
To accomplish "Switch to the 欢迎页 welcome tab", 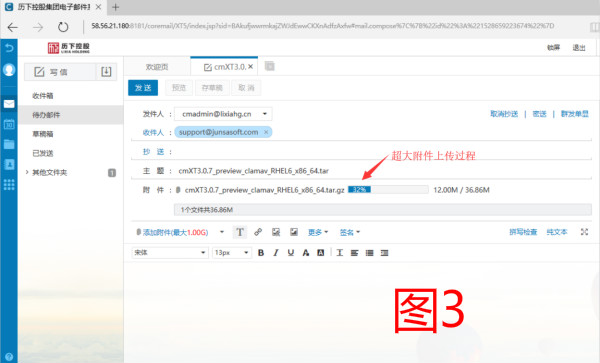I will [157, 67].
